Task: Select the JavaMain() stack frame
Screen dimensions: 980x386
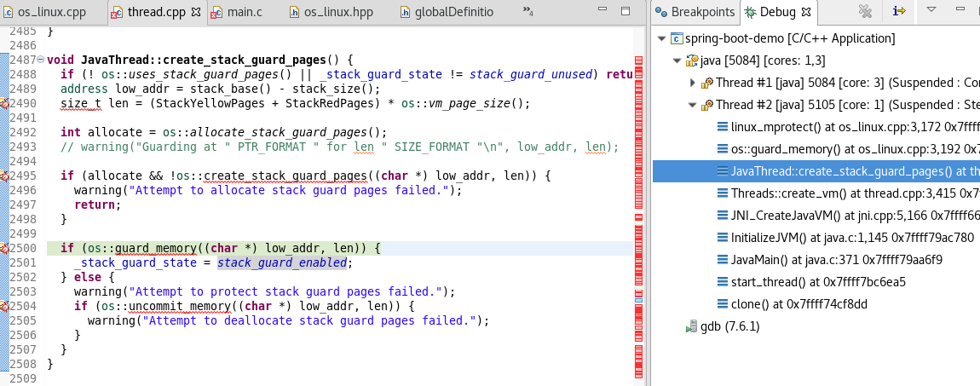Action: click(x=836, y=259)
